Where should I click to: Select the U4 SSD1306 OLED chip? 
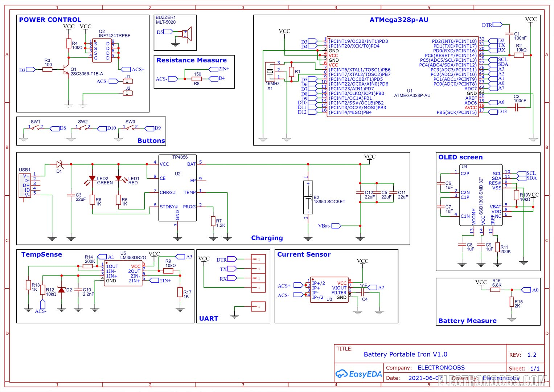[481, 195]
